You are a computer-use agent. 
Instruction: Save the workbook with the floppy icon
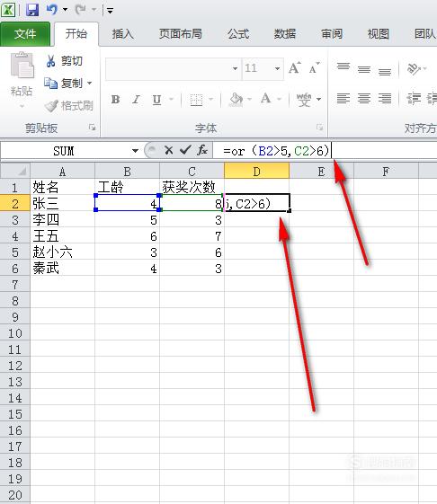(32, 10)
